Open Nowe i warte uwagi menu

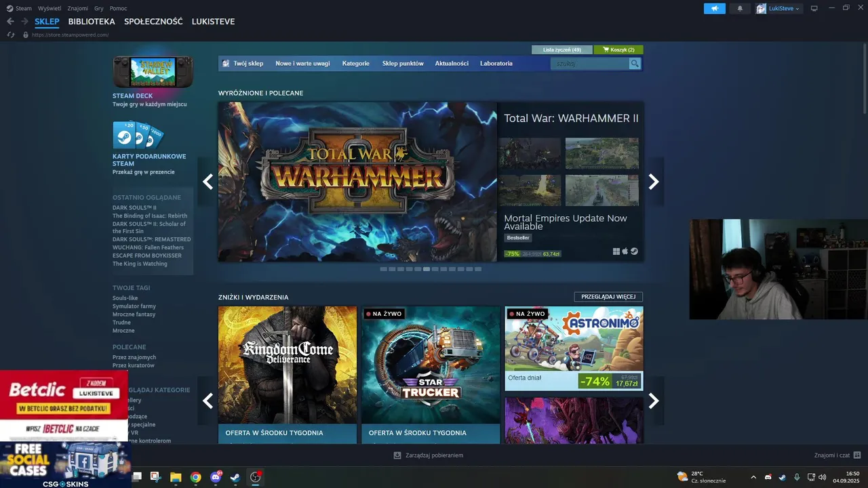click(x=302, y=64)
